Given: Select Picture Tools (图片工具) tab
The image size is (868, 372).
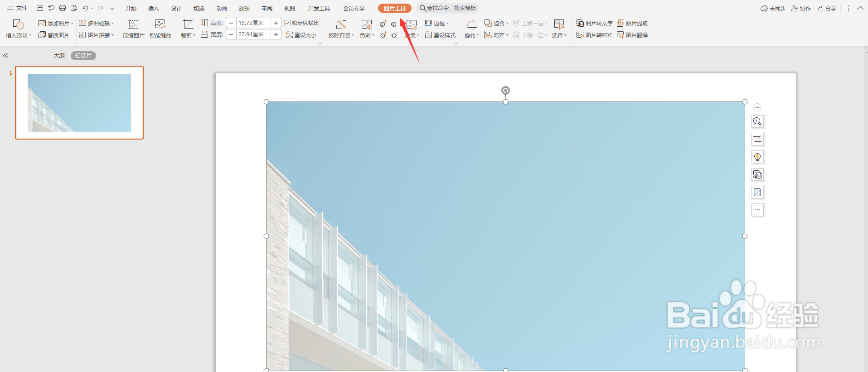Looking at the screenshot, I should (x=395, y=8).
